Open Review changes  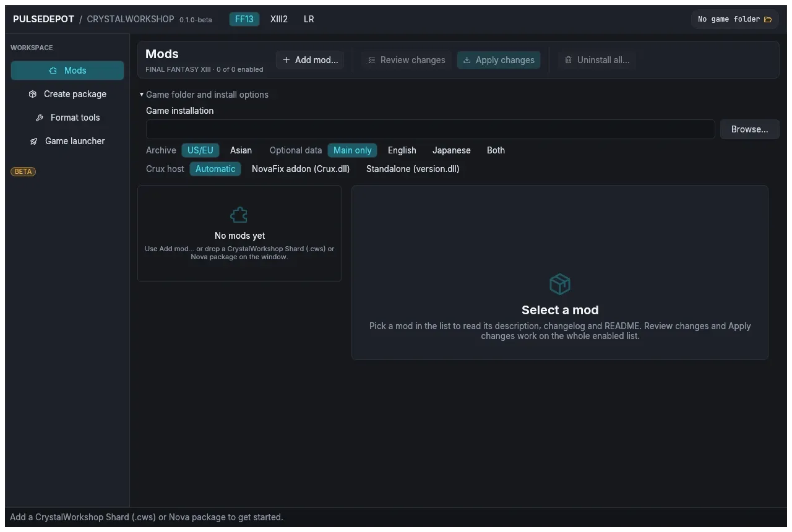click(407, 60)
